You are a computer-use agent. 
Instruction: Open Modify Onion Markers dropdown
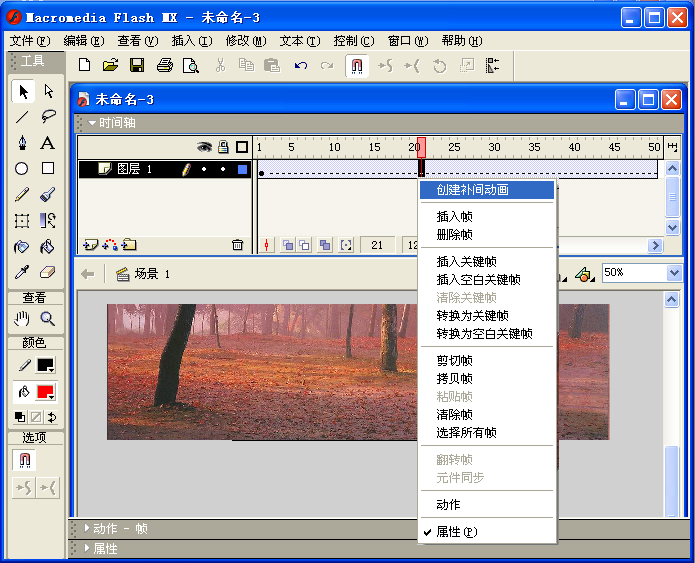click(x=346, y=245)
